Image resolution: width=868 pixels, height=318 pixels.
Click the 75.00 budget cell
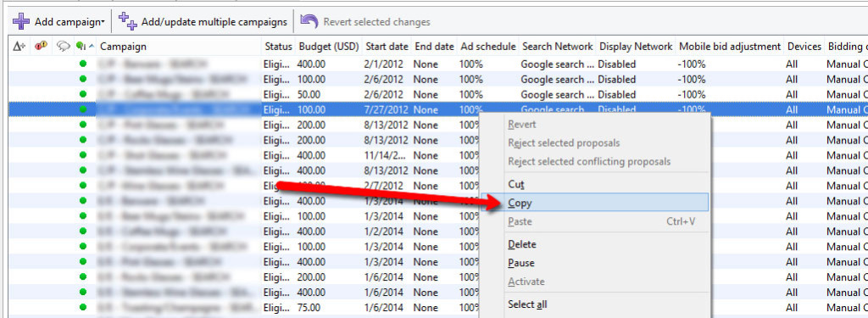click(x=309, y=307)
